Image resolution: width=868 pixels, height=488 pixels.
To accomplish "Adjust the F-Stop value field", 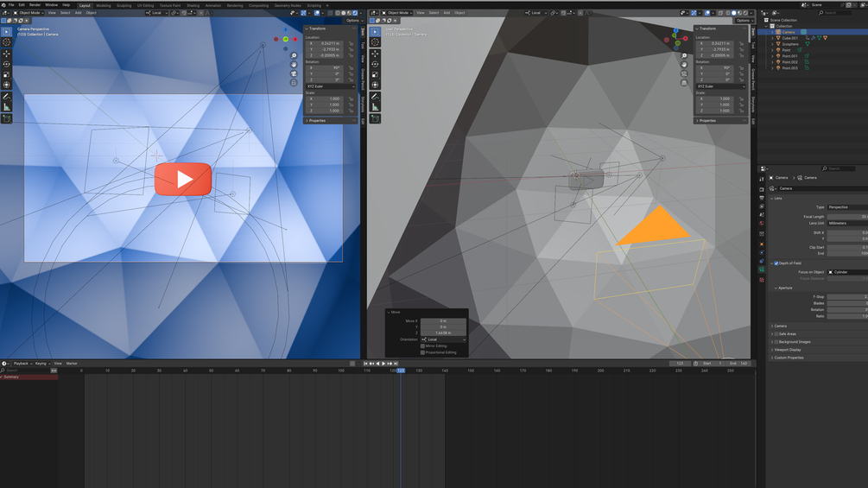I will (x=847, y=296).
